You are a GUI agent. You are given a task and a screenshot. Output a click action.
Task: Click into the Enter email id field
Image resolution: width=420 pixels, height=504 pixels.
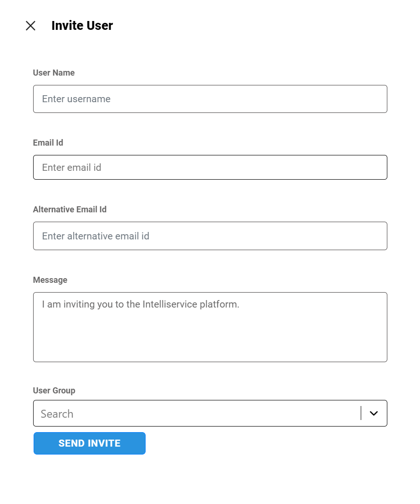187,168
